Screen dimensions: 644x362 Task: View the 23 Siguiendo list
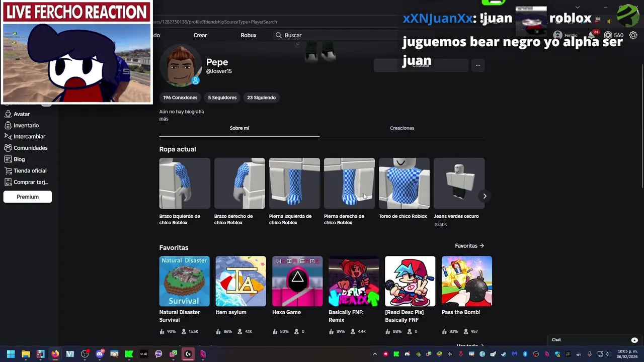coord(261,98)
